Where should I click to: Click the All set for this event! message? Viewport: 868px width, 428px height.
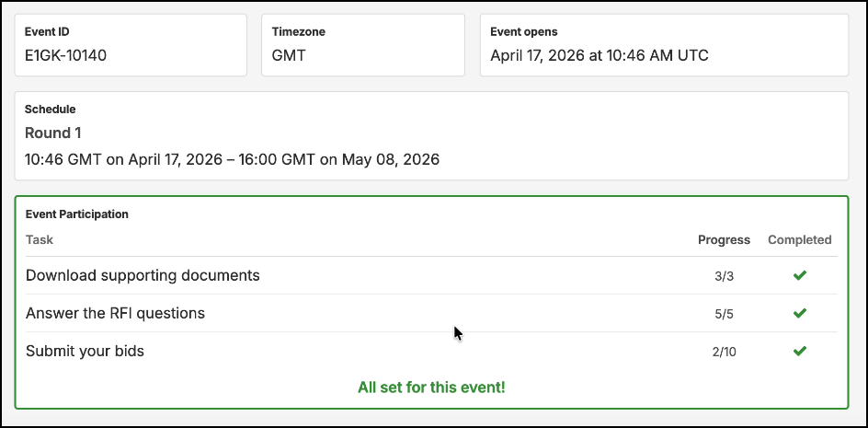pos(431,387)
